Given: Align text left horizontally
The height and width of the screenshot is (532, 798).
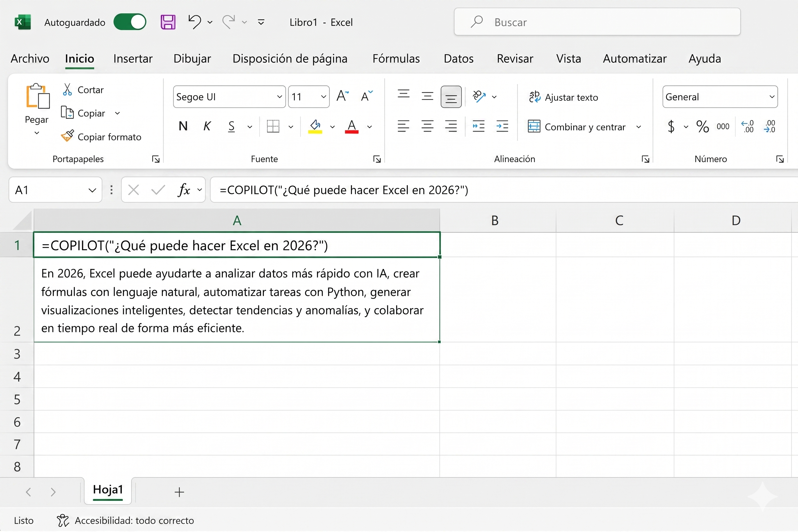Looking at the screenshot, I should click(x=403, y=127).
